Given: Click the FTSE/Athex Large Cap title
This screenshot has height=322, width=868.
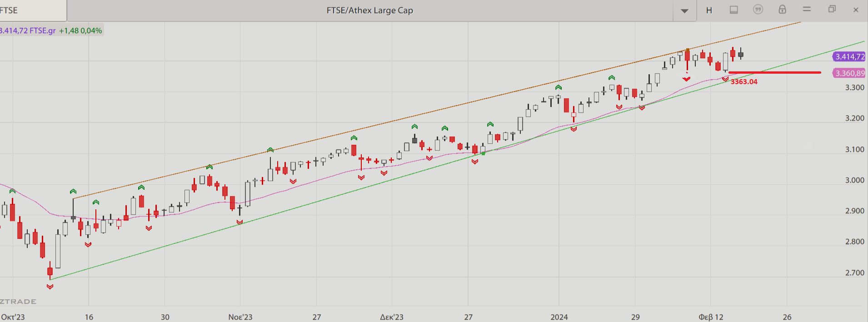Looking at the screenshot, I should tap(370, 10).
